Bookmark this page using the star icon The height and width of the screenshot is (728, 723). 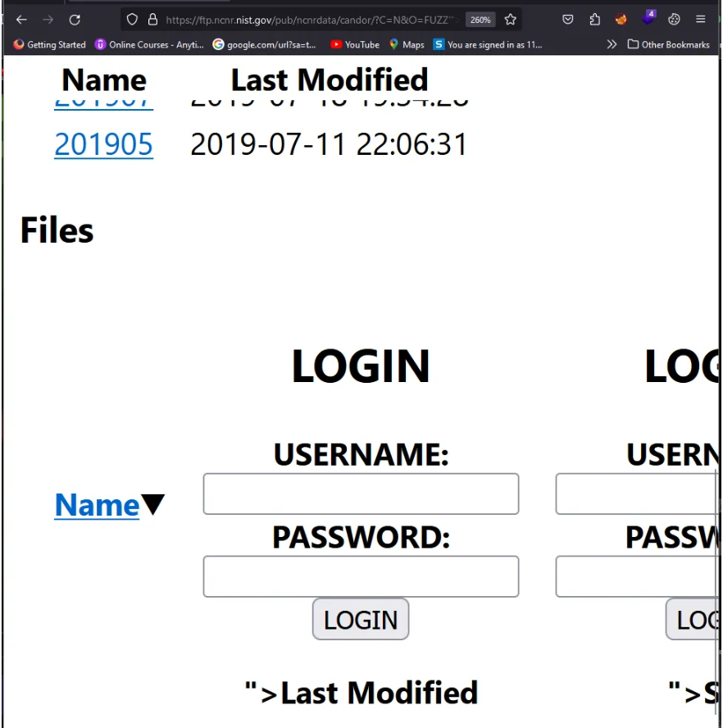click(x=508, y=19)
